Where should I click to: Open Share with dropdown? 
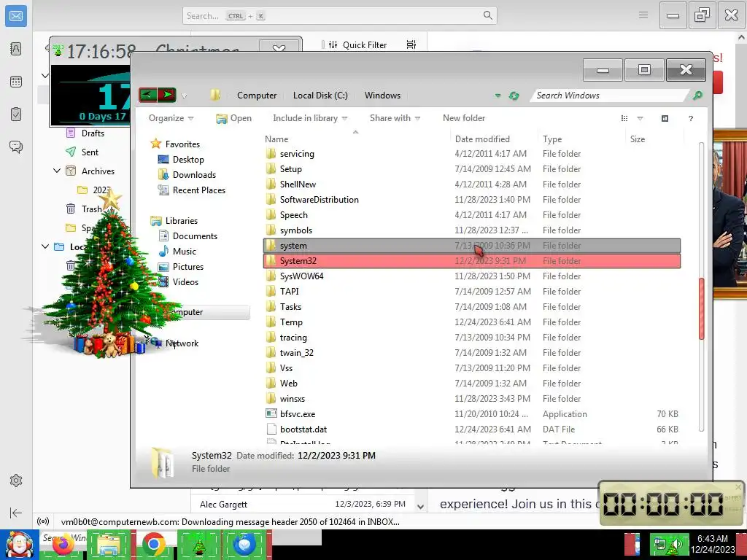tap(395, 118)
